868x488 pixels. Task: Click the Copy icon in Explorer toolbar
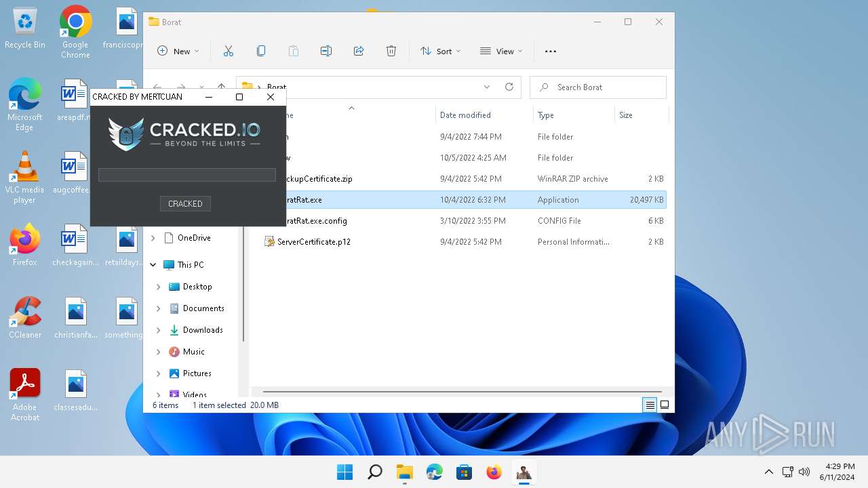click(x=261, y=51)
